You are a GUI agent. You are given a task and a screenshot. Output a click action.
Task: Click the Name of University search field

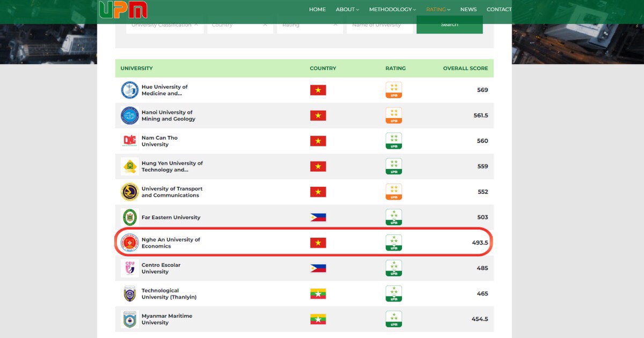(x=379, y=25)
